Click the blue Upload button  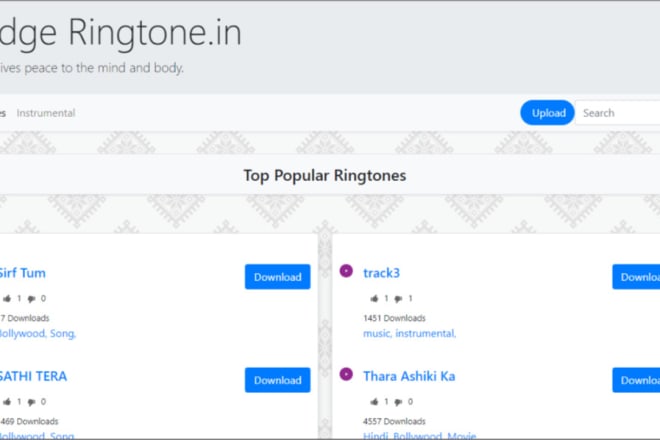pyautogui.click(x=547, y=112)
